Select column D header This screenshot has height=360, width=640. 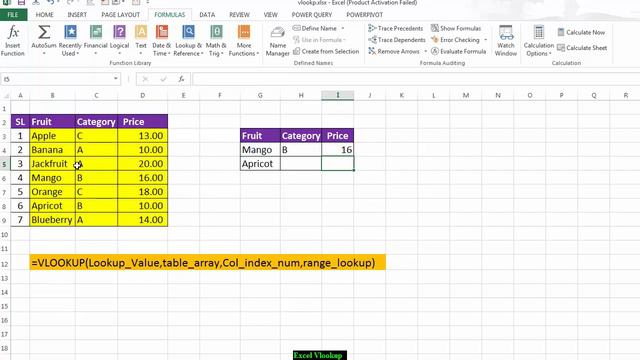point(142,95)
